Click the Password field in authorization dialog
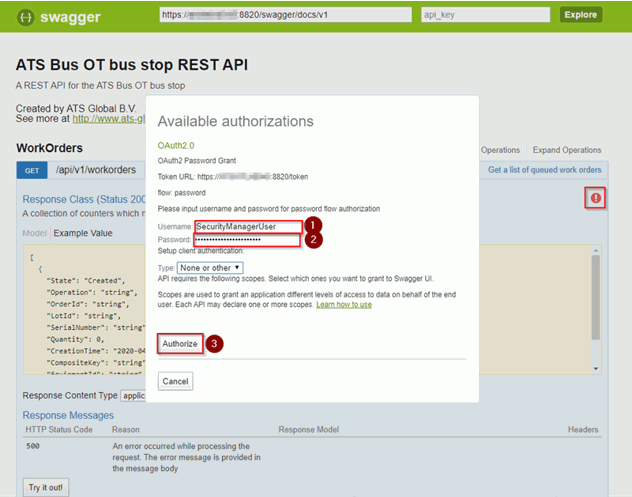The image size is (632, 497). [x=247, y=240]
